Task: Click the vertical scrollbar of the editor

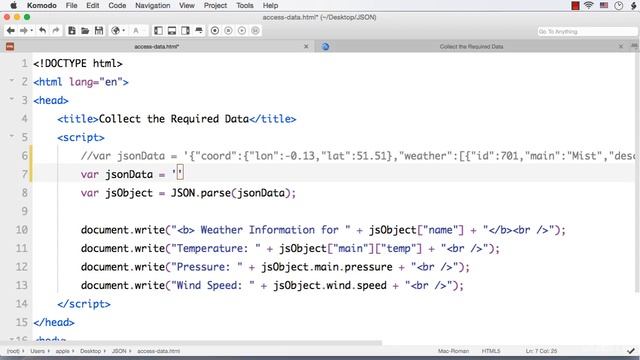Action: coord(637,173)
